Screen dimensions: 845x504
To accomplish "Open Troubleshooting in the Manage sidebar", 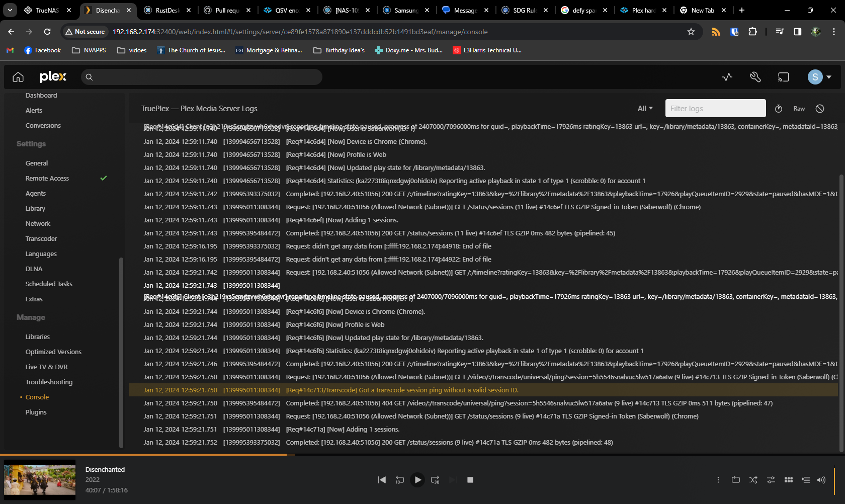I will [x=49, y=382].
